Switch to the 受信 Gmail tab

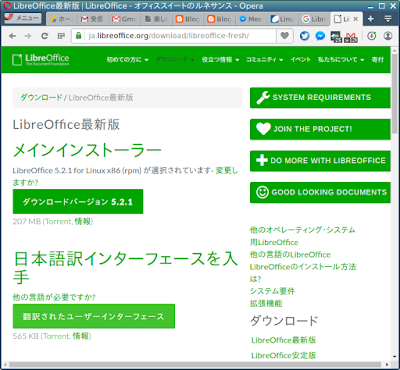tap(92, 19)
